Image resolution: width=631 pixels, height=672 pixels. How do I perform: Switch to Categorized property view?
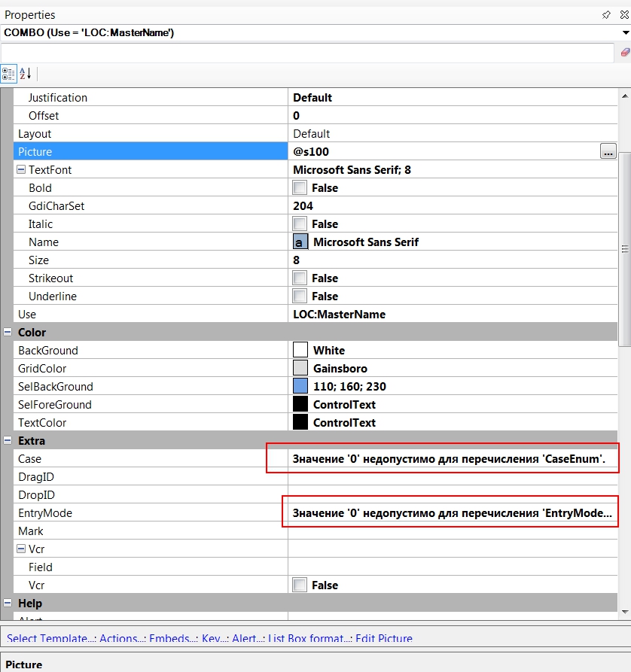[x=9, y=73]
